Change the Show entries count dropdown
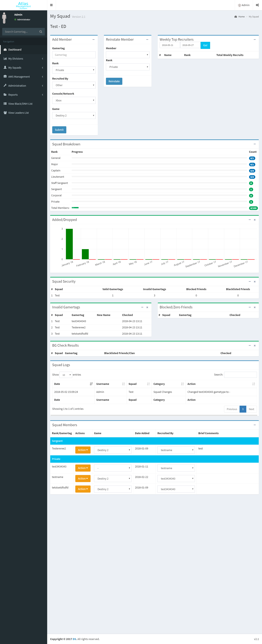 click(66, 375)
